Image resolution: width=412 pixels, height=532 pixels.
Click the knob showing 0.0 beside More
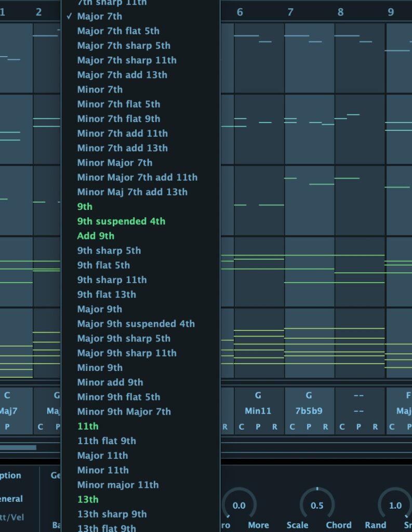click(x=239, y=506)
